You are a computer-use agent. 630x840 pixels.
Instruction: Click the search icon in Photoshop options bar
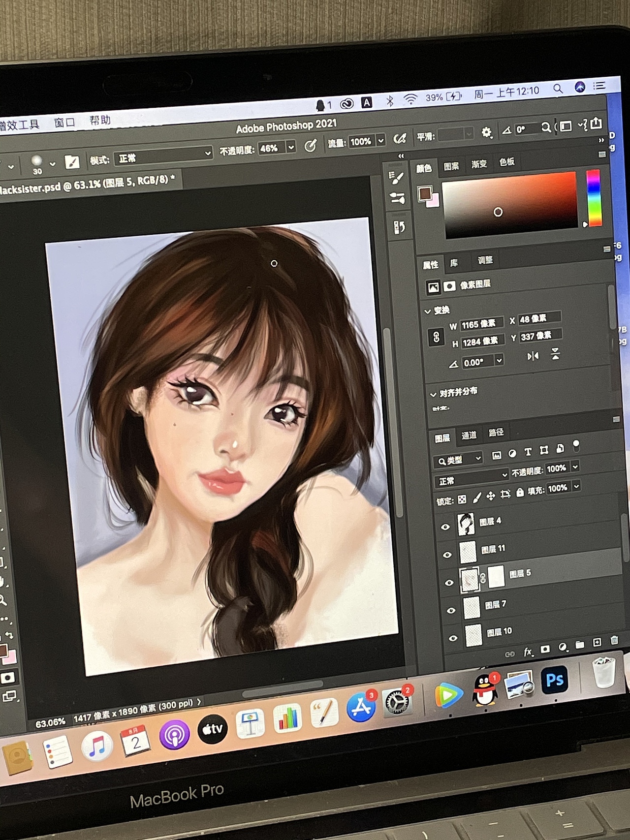[546, 127]
